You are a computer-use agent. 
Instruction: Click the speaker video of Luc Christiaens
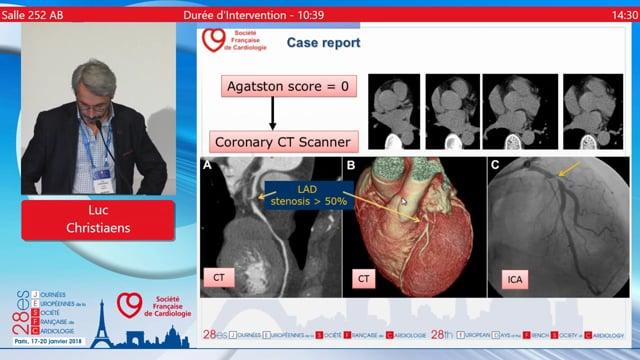pyautogui.click(x=98, y=109)
